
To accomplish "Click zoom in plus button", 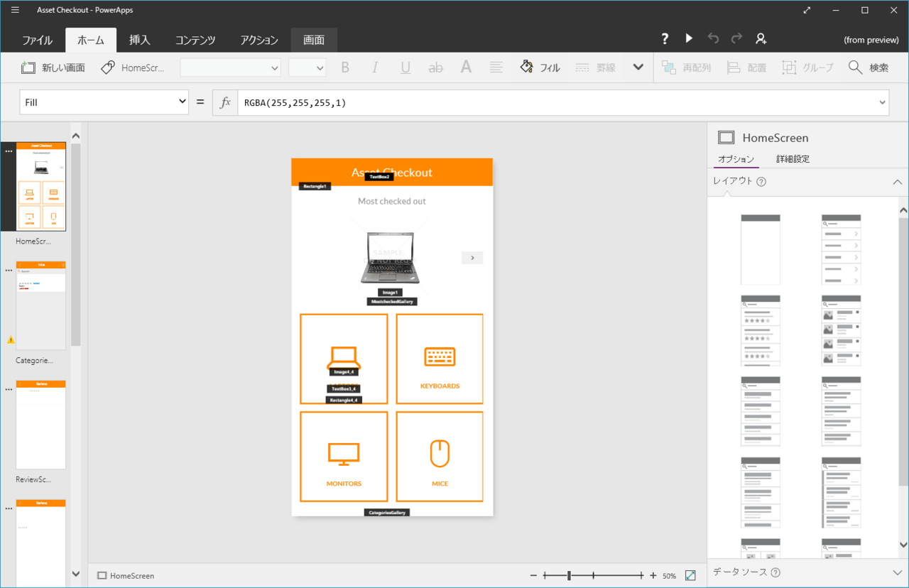I will [653, 576].
